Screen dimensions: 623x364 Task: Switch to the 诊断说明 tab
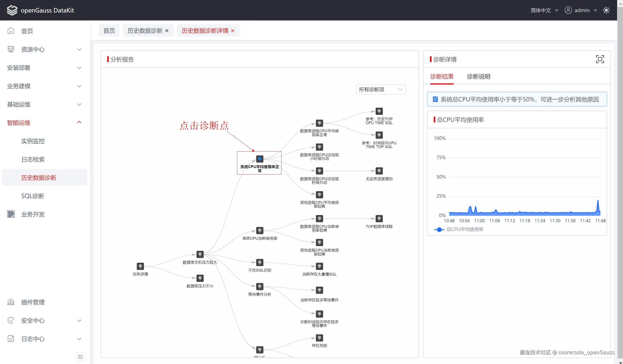[478, 77]
